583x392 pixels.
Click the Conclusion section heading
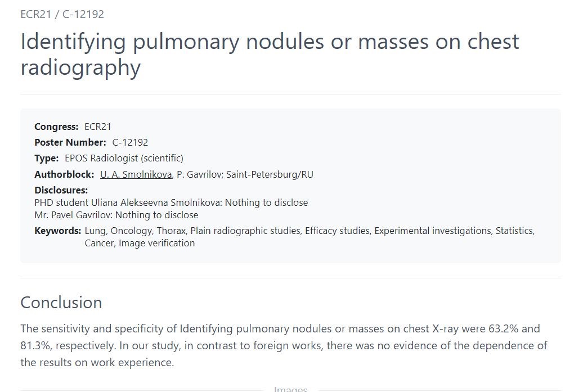[x=61, y=303]
